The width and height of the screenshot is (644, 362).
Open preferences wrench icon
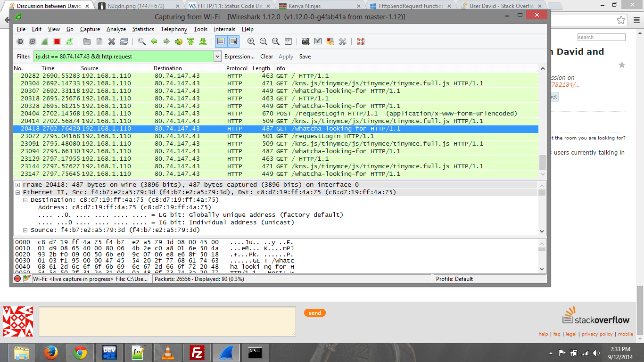(343, 41)
